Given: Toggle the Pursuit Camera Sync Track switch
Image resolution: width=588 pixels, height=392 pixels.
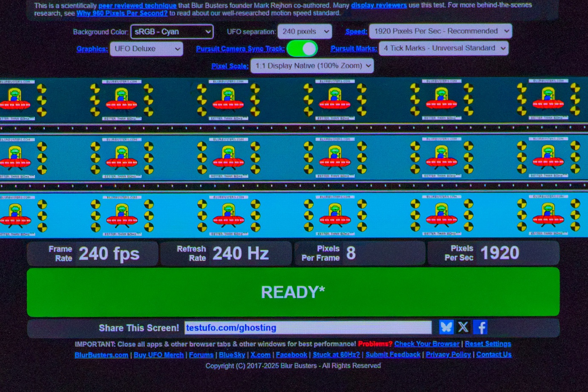Looking at the screenshot, I should (x=302, y=49).
